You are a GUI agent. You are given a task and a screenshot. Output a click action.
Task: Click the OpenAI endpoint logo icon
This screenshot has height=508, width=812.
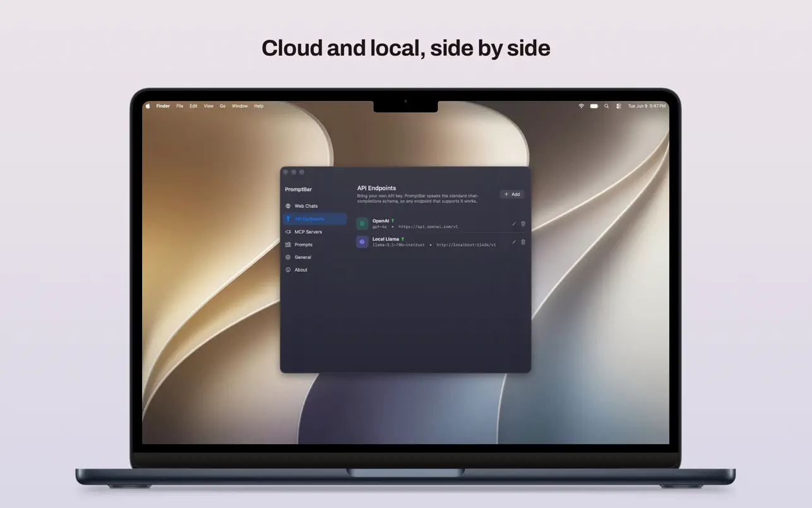point(362,224)
